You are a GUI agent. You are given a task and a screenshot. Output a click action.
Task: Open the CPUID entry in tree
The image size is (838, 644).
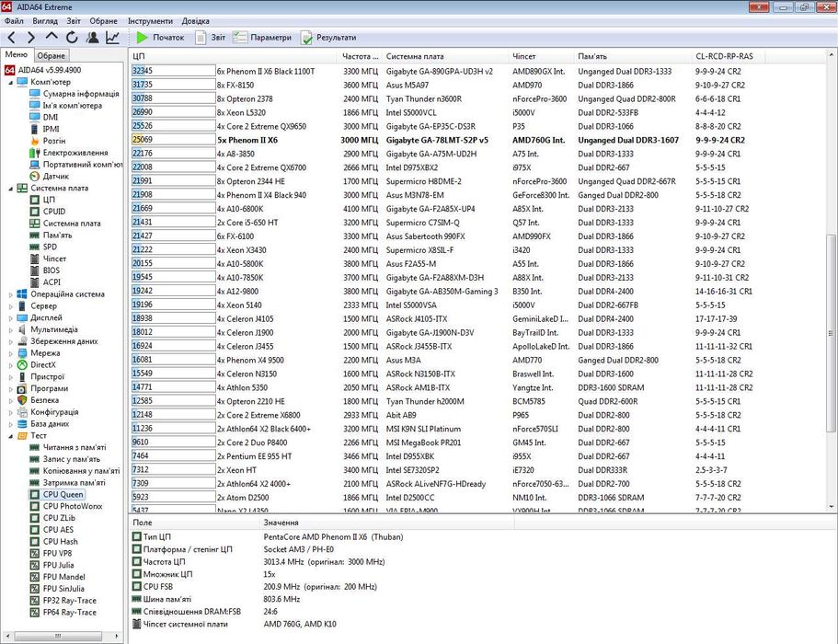pyautogui.click(x=54, y=212)
